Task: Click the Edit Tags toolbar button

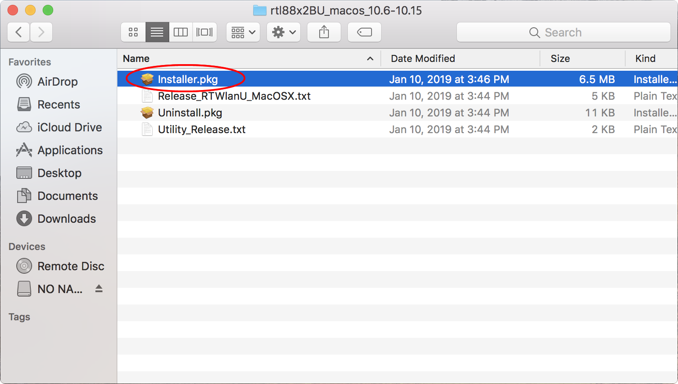Action: tap(364, 32)
